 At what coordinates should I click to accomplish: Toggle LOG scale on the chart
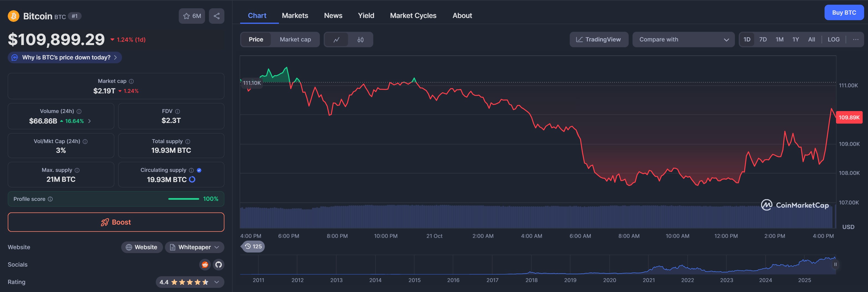pyautogui.click(x=833, y=40)
